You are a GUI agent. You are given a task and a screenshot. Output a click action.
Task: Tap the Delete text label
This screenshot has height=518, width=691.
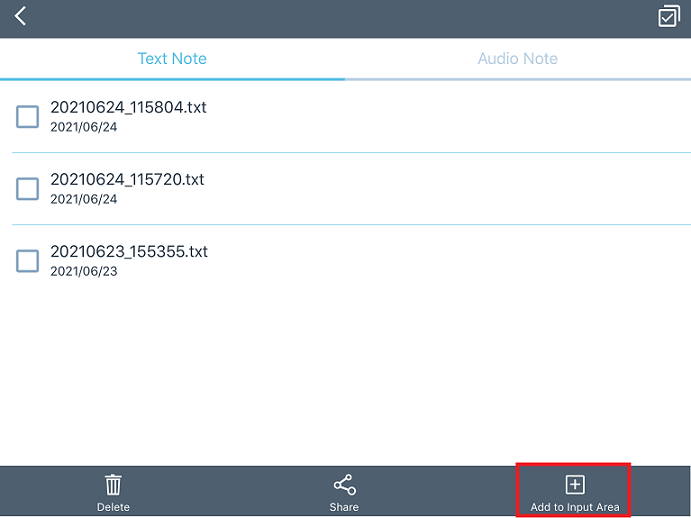click(x=113, y=507)
